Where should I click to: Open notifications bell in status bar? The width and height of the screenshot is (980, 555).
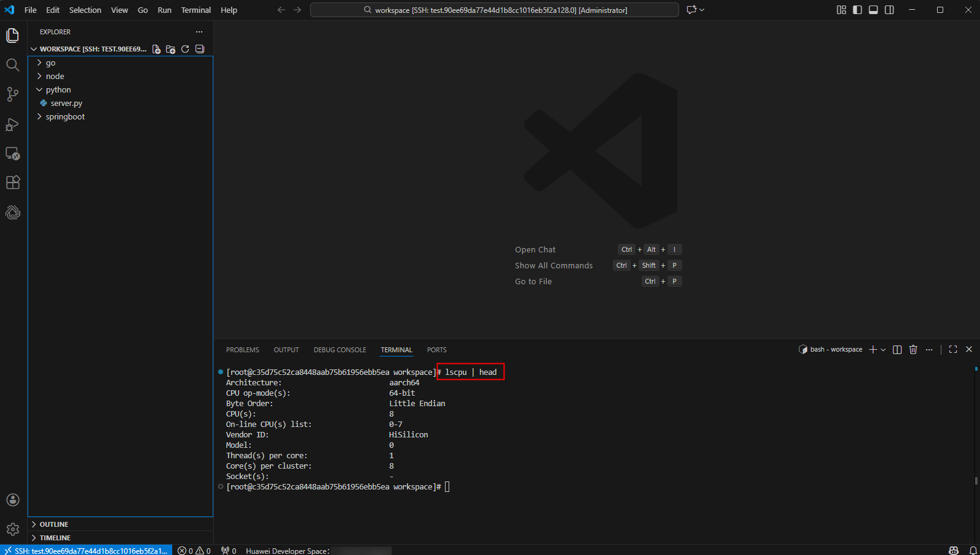[x=973, y=550]
